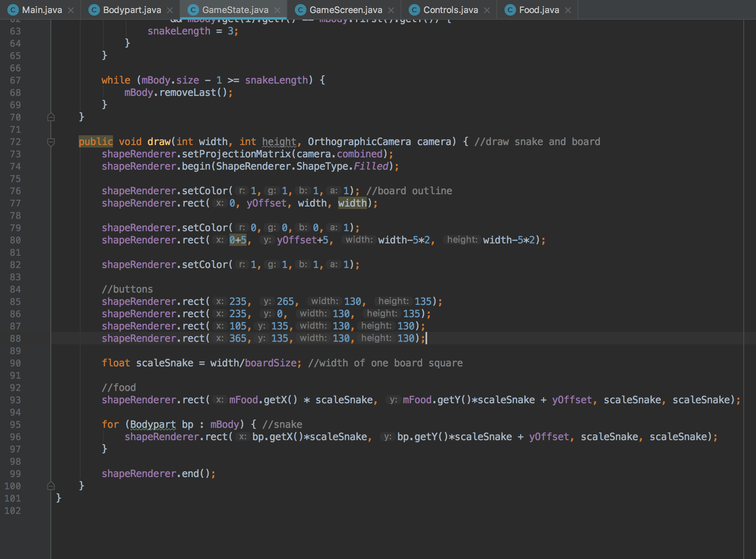This screenshot has width=756, height=559.
Task: Click 'OrthographicCamera' in the draw signature
Action: pos(359,142)
